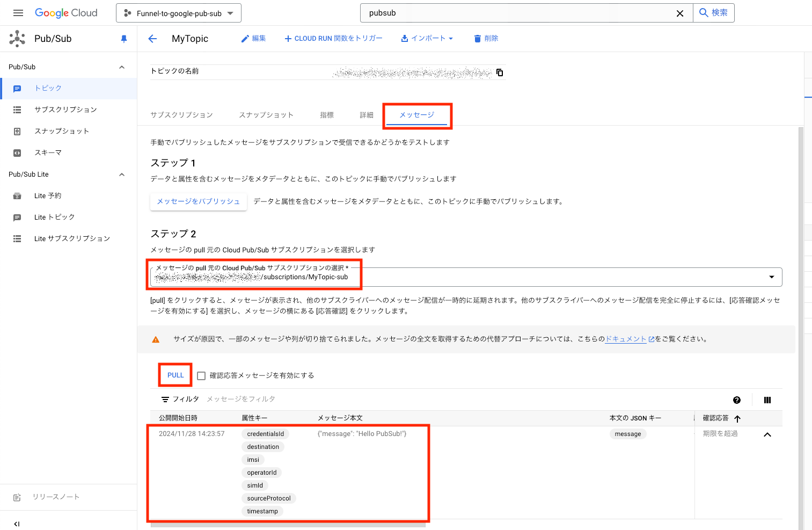The height and width of the screenshot is (530, 812).
Task: Click the Hello PubSub message body text
Action: [x=362, y=434]
